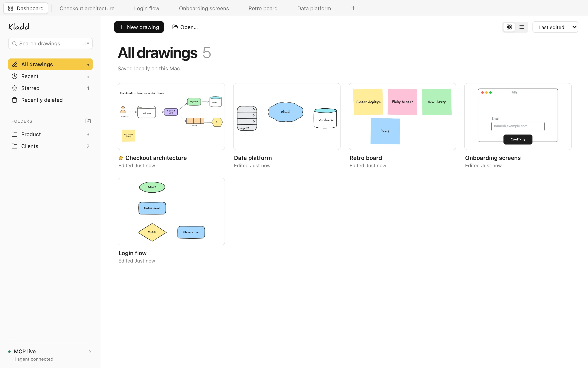The image size is (588, 368).
Task: Switch to the Data platform tab
Action: [x=314, y=8]
